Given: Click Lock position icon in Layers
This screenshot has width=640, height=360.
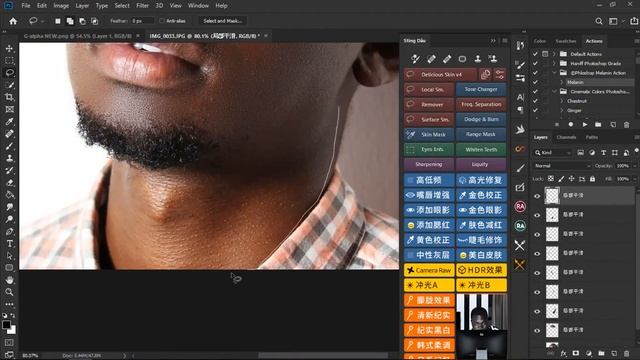Looking at the screenshot, I should 571,179.
